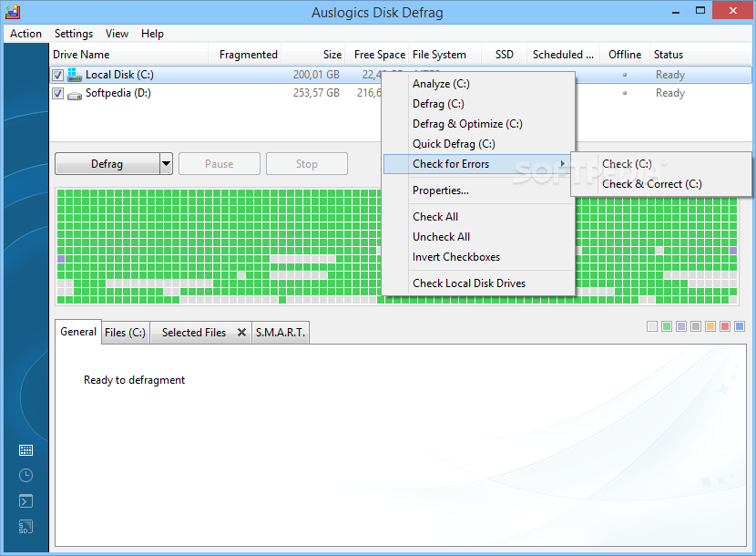Select the Softpedia (D:) drive row name
The width and height of the screenshot is (756, 556).
[118, 93]
